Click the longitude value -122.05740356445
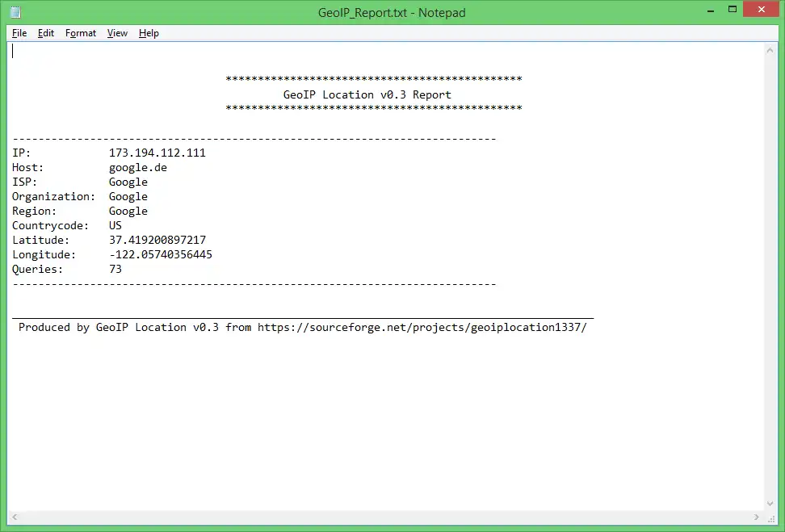 point(161,255)
